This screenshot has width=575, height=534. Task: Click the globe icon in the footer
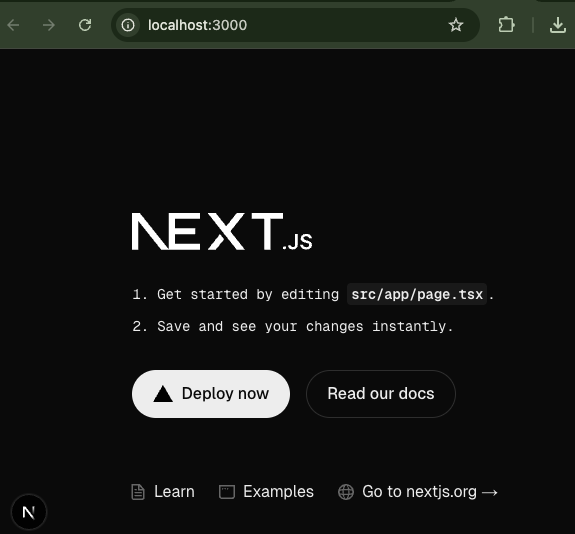click(346, 492)
